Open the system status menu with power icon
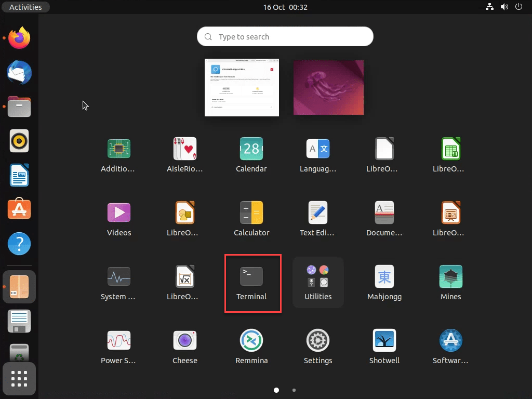The image size is (532, 399). pos(518,7)
